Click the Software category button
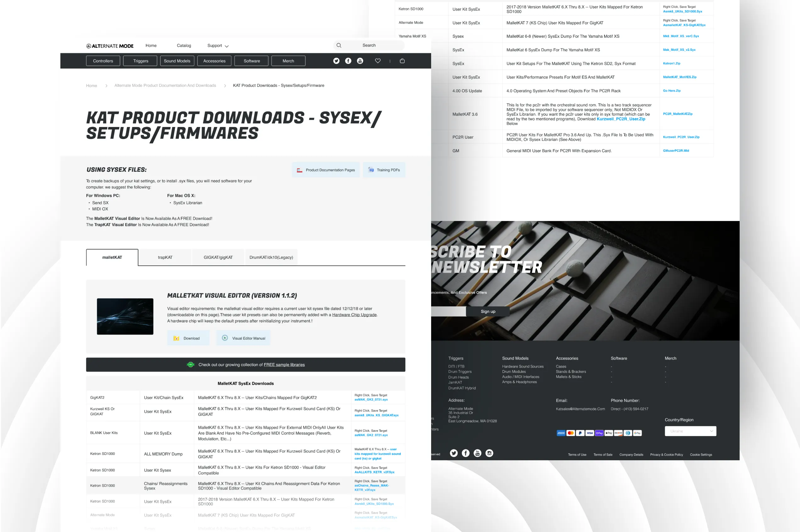This screenshot has width=800, height=532. coord(251,61)
